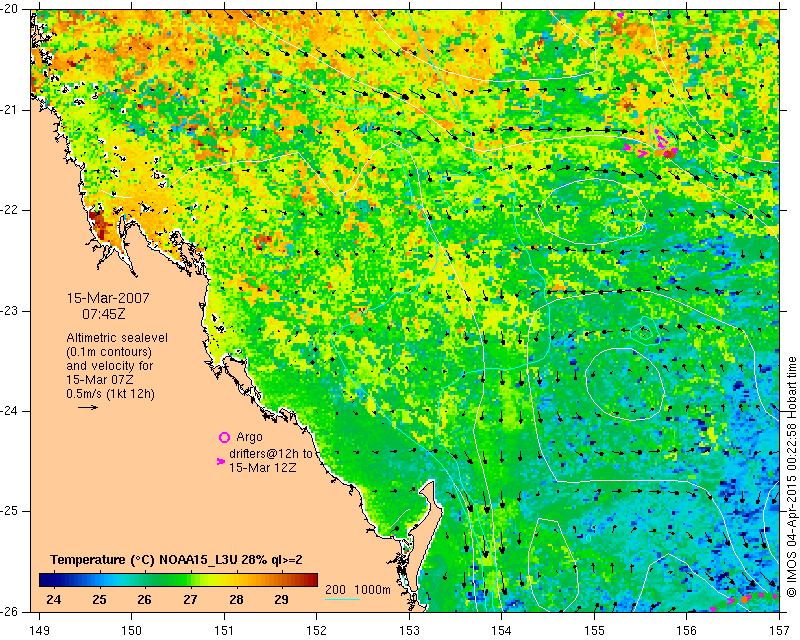The image size is (800, 640).
Task: Click the '15-Mar 12Z' legend text
Action: (262, 467)
